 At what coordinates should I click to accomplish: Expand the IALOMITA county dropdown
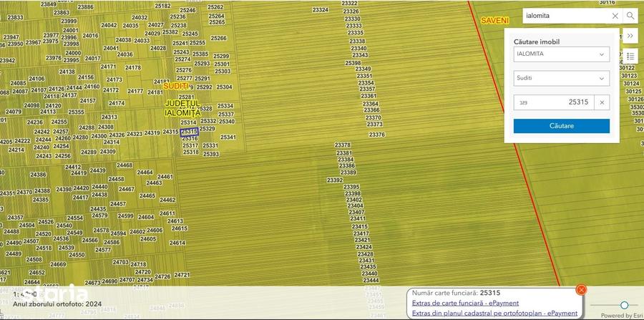562,54
